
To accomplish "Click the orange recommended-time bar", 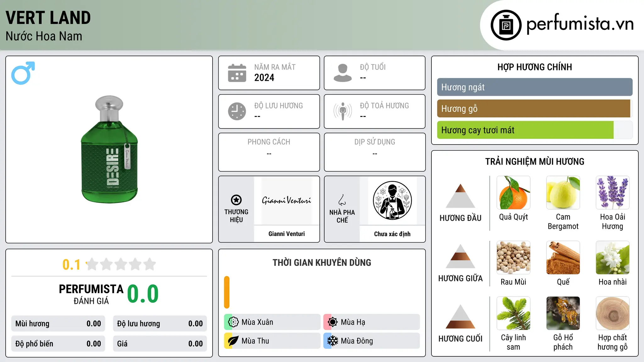I will pos(227,292).
